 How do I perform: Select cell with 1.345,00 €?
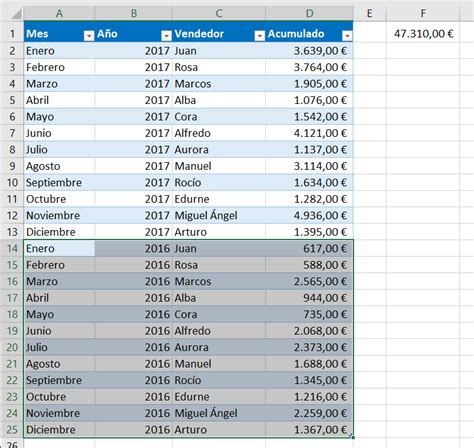coord(309,380)
